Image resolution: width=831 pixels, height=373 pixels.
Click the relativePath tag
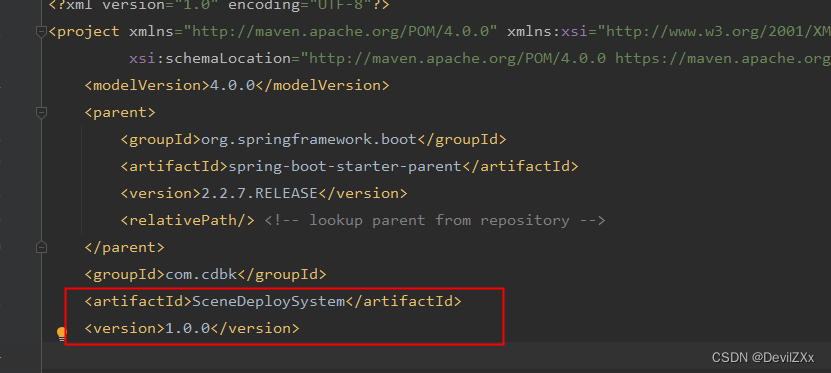pyautogui.click(x=188, y=220)
